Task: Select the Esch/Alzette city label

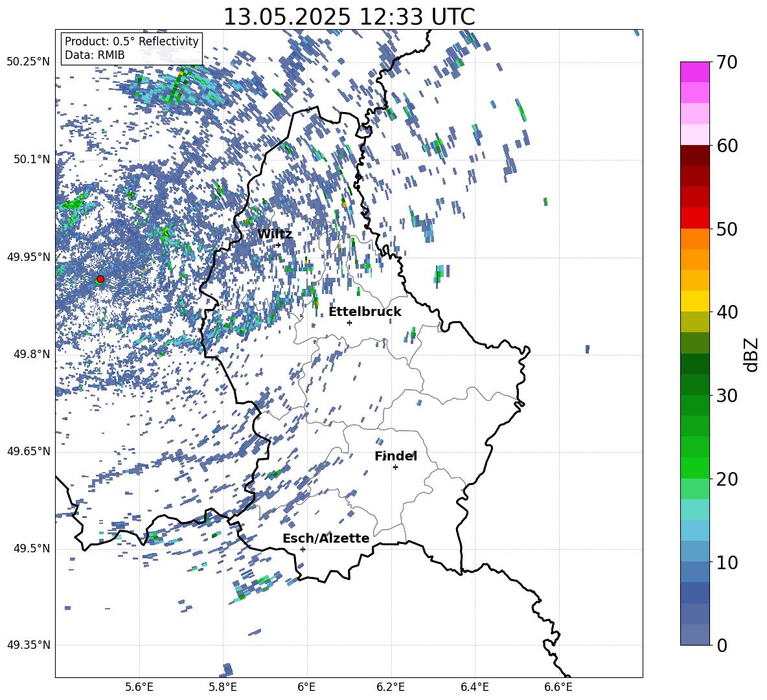Action: pyautogui.click(x=326, y=538)
